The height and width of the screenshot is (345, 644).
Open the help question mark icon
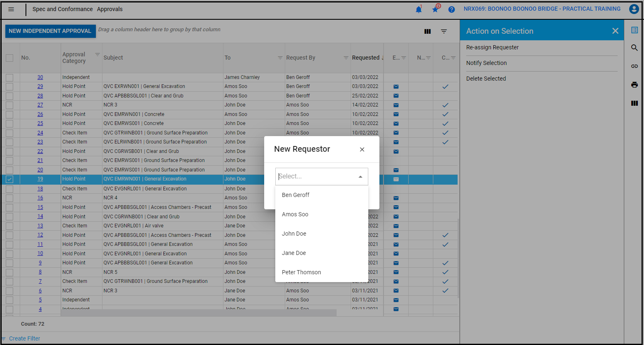451,9
